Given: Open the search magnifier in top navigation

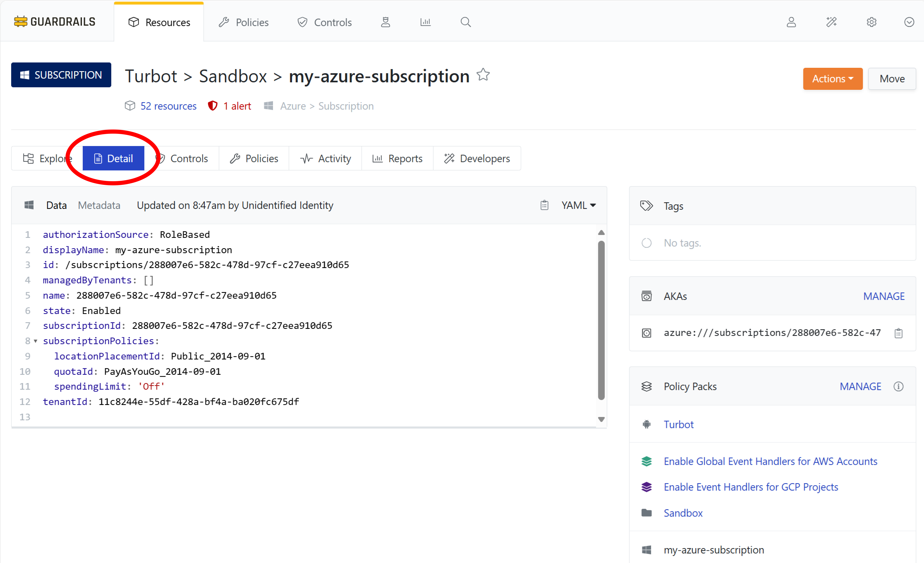Looking at the screenshot, I should click(465, 22).
